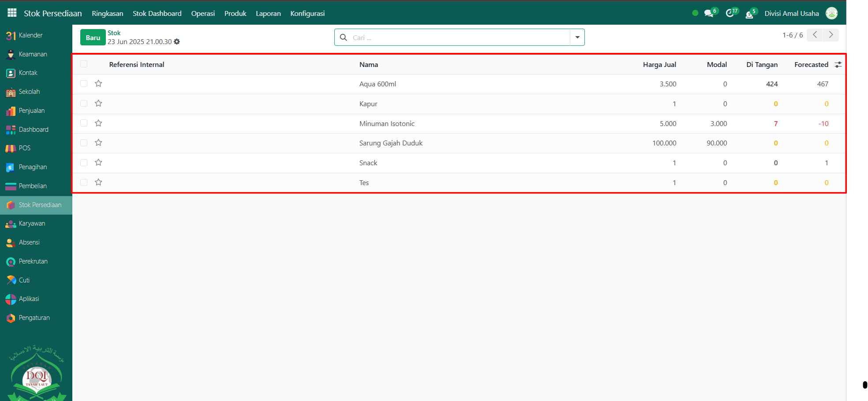Open the activities clock icon
868x401 pixels.
point(730,13)
